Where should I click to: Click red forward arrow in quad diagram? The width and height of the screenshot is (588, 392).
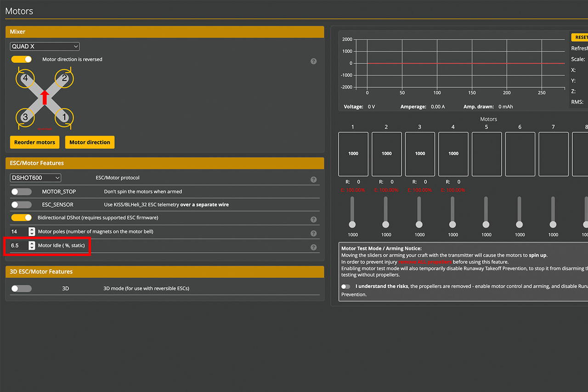pos(45,97)
